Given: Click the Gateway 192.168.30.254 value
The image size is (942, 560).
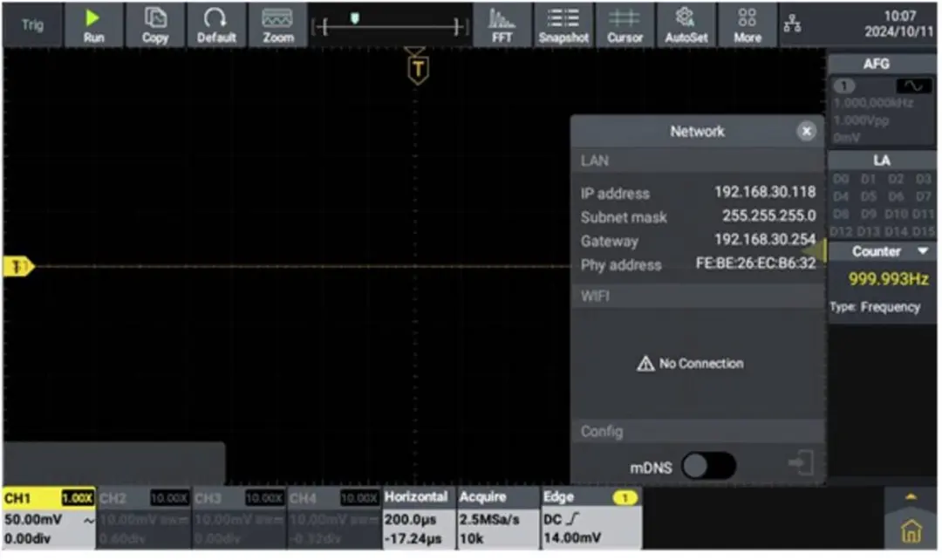Looking at the screenshot, I should click(764, 239).
